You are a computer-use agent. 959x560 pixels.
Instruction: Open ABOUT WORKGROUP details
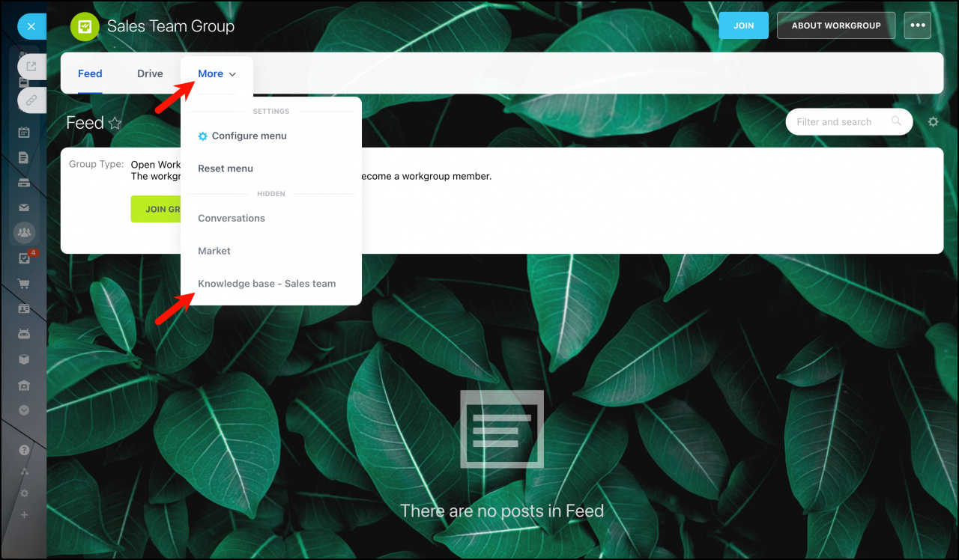836,25
